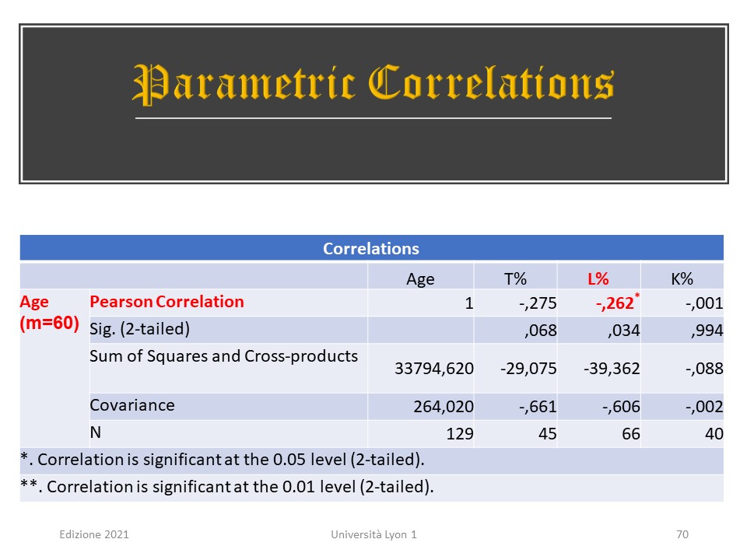Click the covariance value '-,002'
Screen dimensions: 747x560
704,407
